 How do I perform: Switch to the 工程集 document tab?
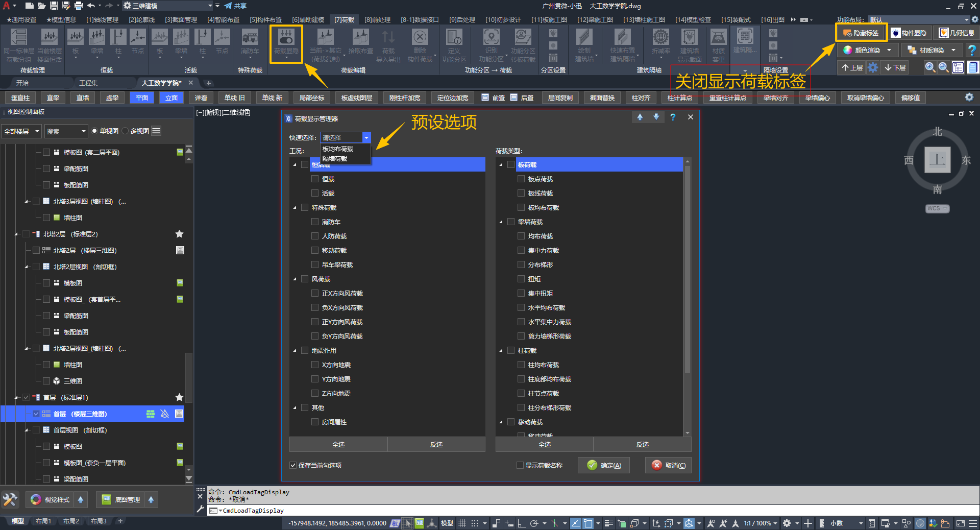(x=88, y=83)
